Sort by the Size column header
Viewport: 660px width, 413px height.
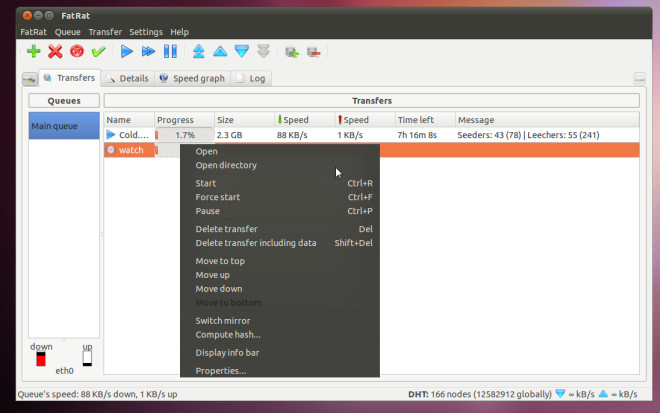click(x=245, y=120)
